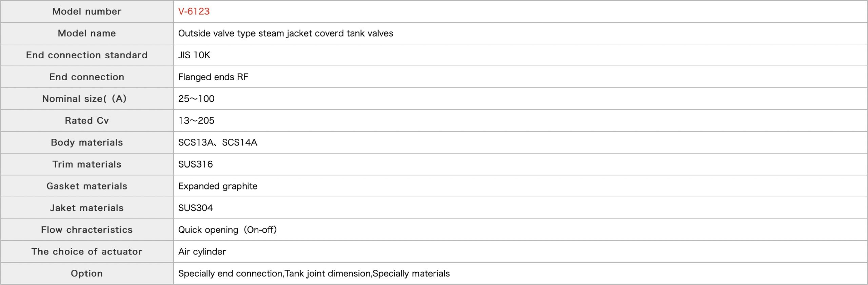Select the SCS13A, SCS14A value
This screenshot has width=868, height=285.
(x=218, y=142)
